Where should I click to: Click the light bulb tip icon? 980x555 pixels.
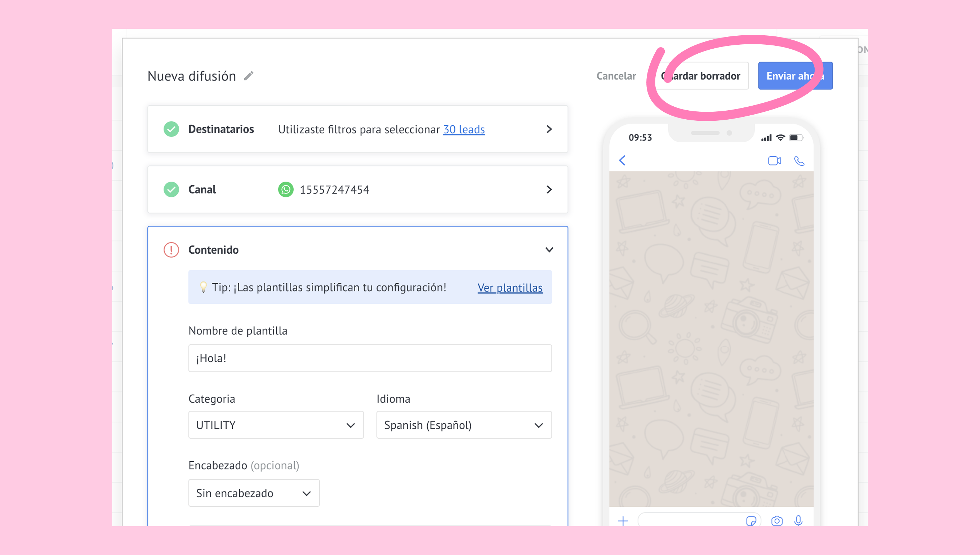pos(204,288)
